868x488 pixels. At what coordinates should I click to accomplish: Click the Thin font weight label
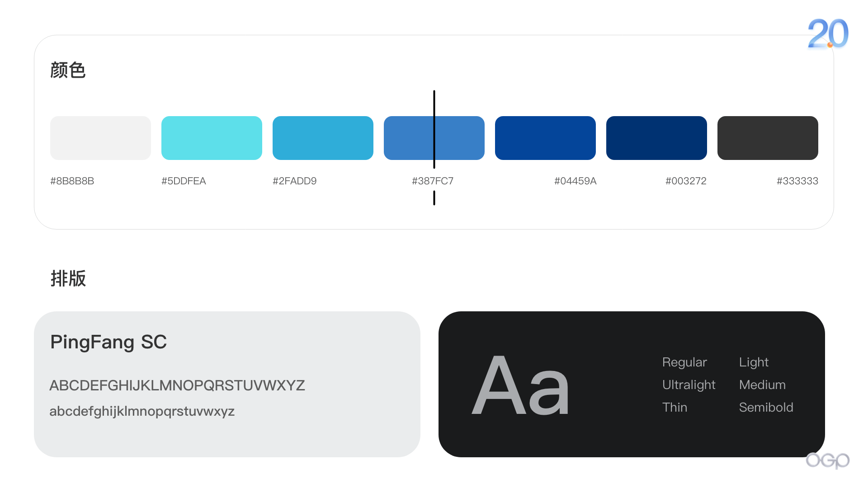tap(675, 408)
